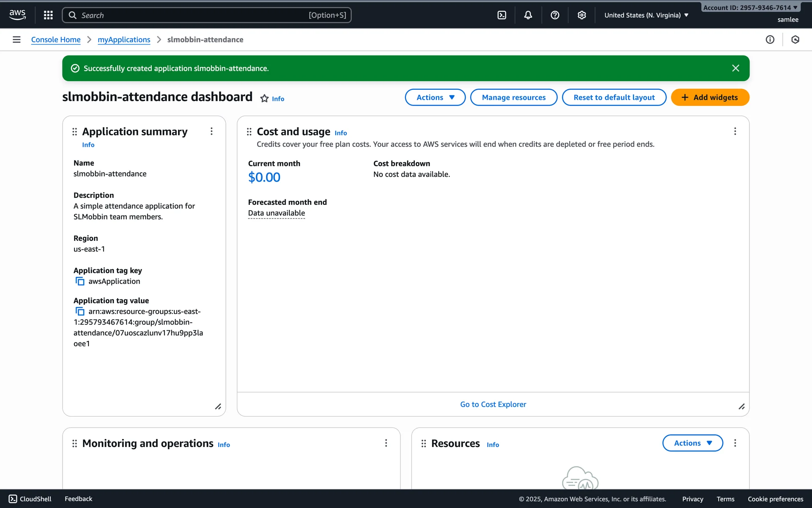Viewport: 812px width, 508px height.
Task: Open the AWS services grid menu
Action: tap(48, 15)
